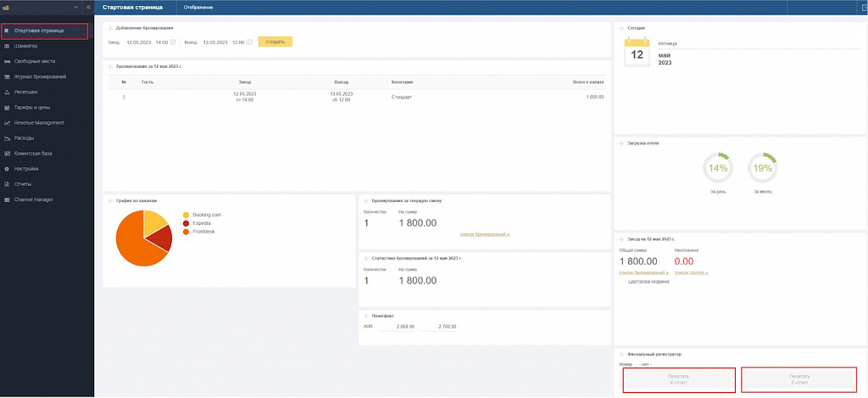Open the check-in date calendar picker icon

coord(173,42)
